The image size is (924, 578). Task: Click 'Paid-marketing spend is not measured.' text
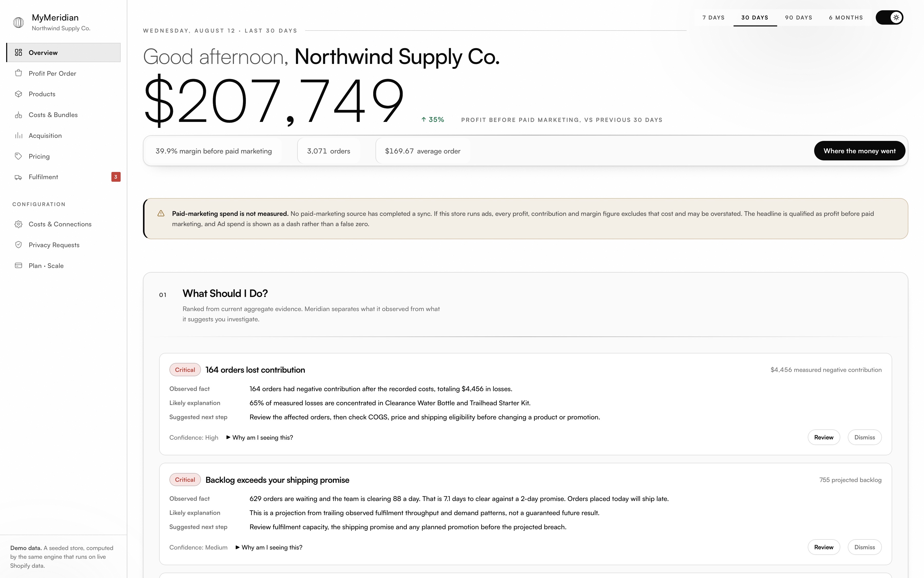230,213
